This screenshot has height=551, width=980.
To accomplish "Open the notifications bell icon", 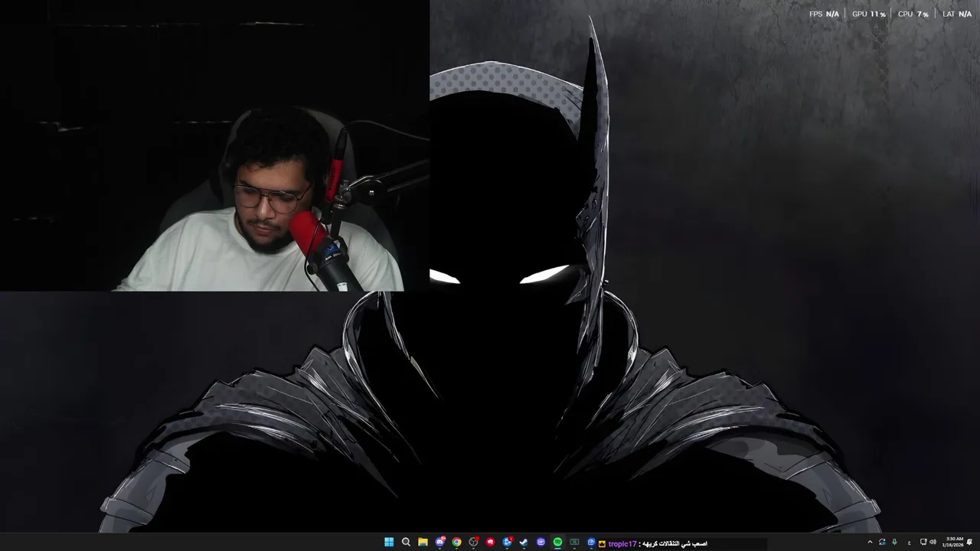I will [969, 542].
